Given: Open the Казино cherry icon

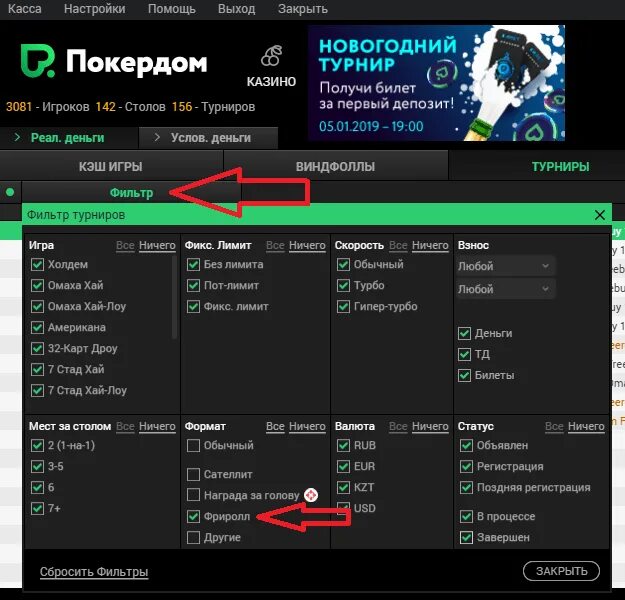Looking at the screenshot, I should (271, 55).
